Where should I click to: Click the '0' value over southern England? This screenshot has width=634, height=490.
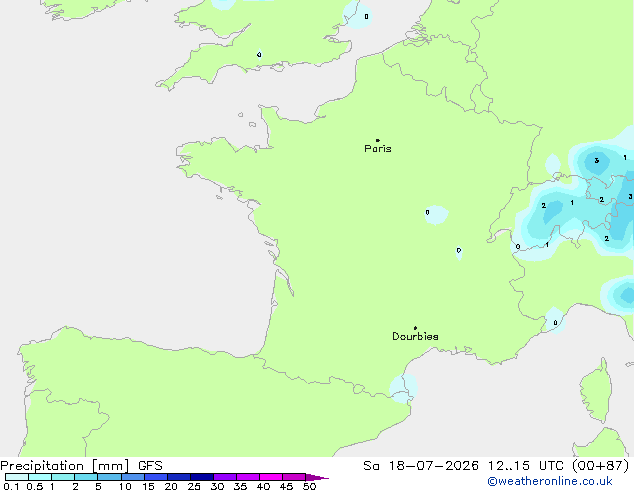(x=259, y=55)
